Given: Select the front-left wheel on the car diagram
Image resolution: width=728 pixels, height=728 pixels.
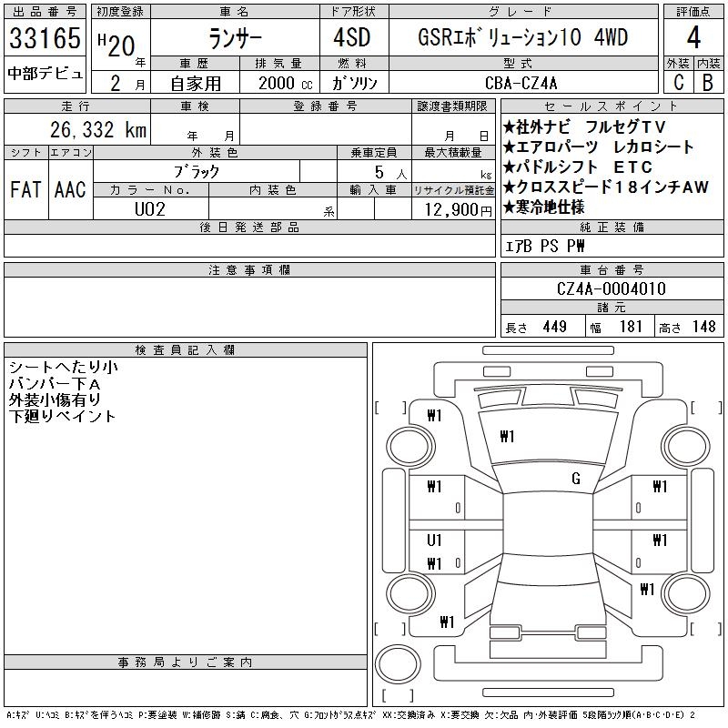Looking at the screenshot, I should pyautogui.click(x=399, y=443).
